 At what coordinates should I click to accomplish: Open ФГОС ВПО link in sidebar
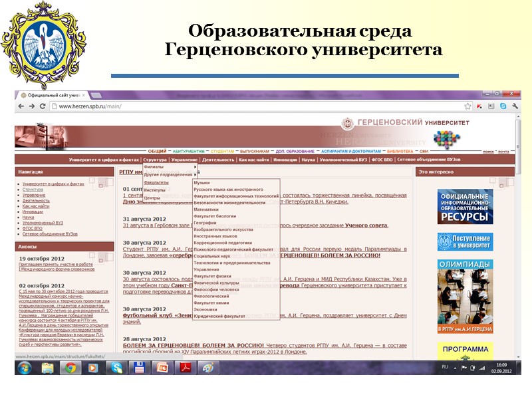32,228
